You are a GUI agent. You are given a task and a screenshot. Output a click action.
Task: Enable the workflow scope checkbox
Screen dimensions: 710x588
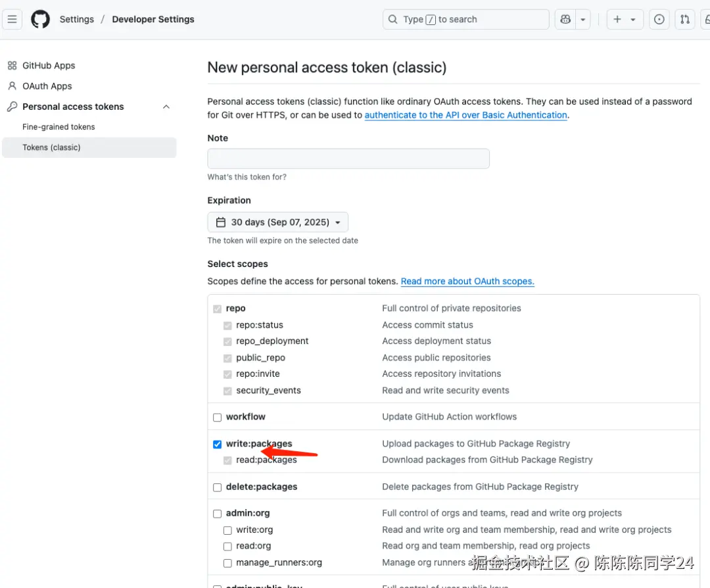pyautogui.click(x=218, y=417)
